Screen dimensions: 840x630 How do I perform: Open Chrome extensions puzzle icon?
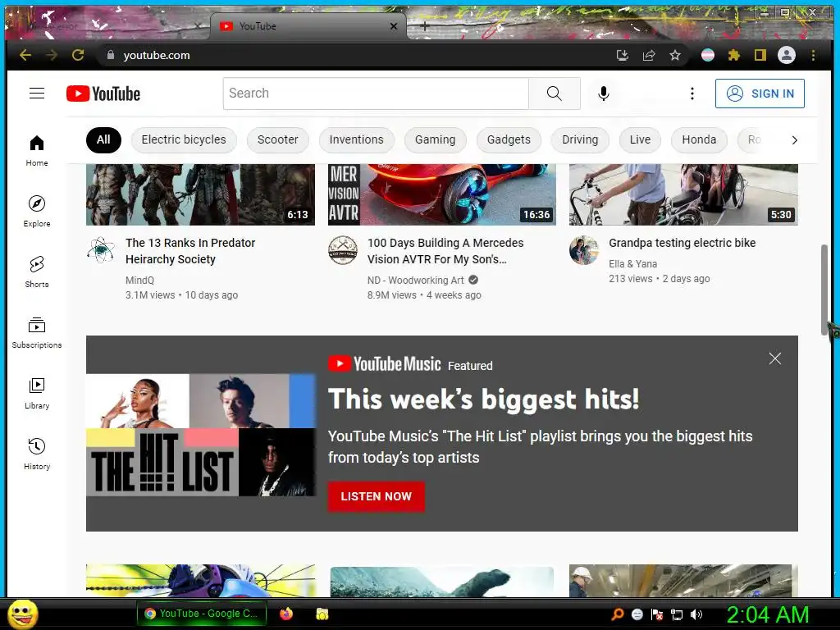click(734, 55)
